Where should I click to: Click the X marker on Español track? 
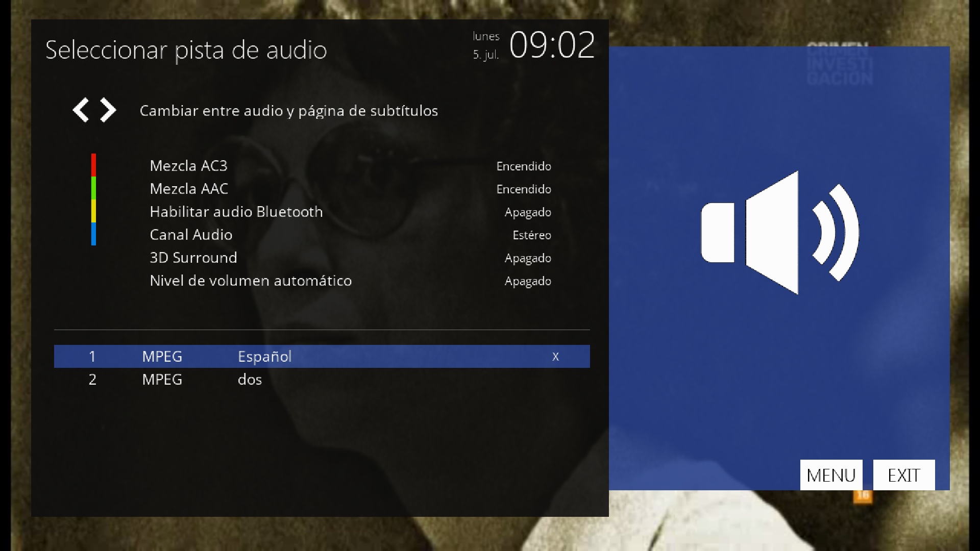pyautogui.click(x=555, y=357)
